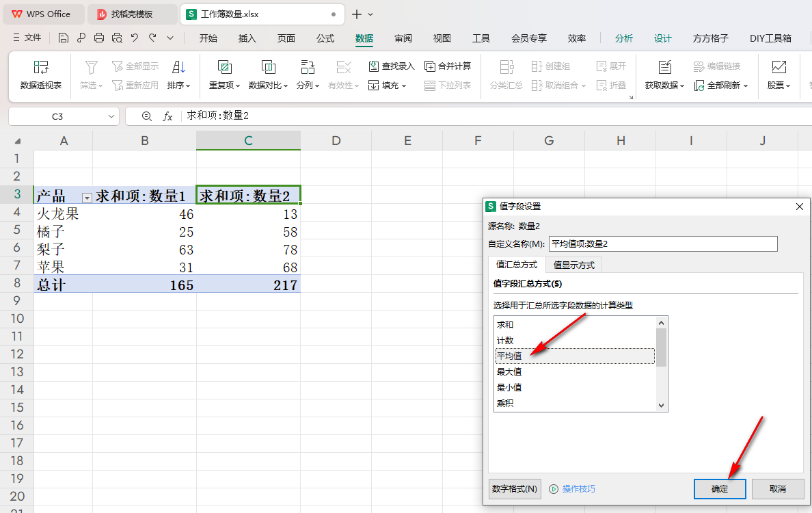Screen dimensions: 812x513
Task: Select cell with 火龙果
Action: [x=63, y=213]
